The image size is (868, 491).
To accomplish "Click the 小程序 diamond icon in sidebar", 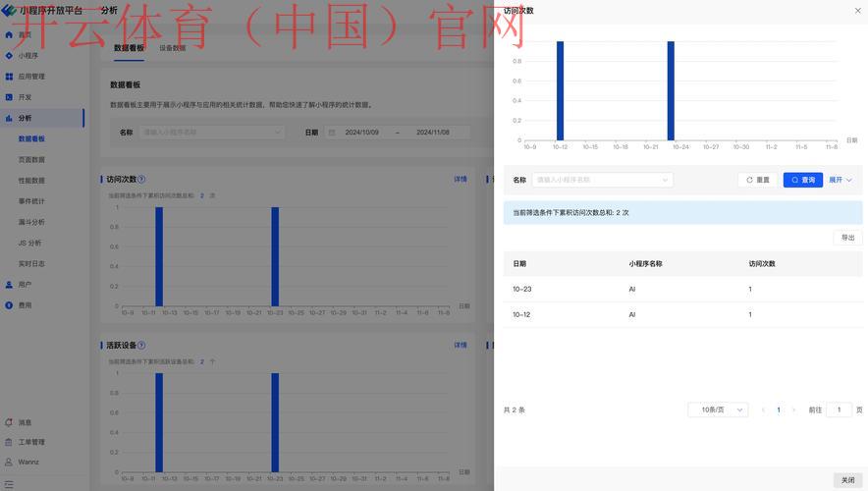I will point(9,56).
